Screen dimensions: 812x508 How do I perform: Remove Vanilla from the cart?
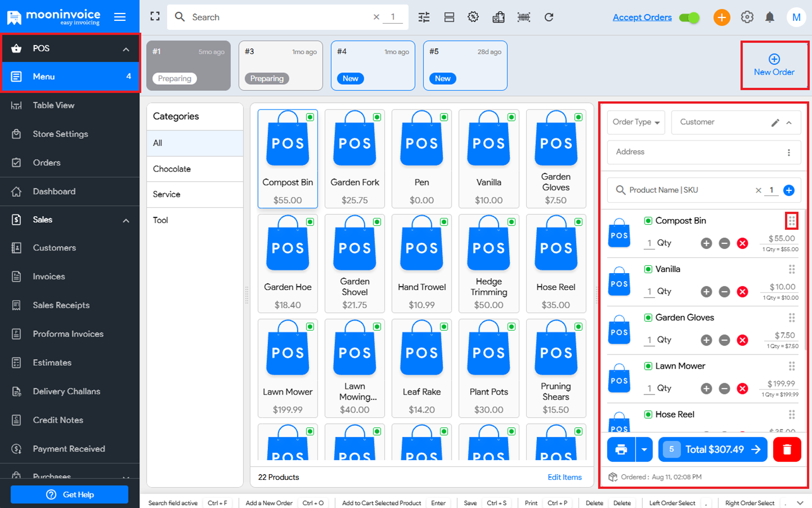[743, 292]
